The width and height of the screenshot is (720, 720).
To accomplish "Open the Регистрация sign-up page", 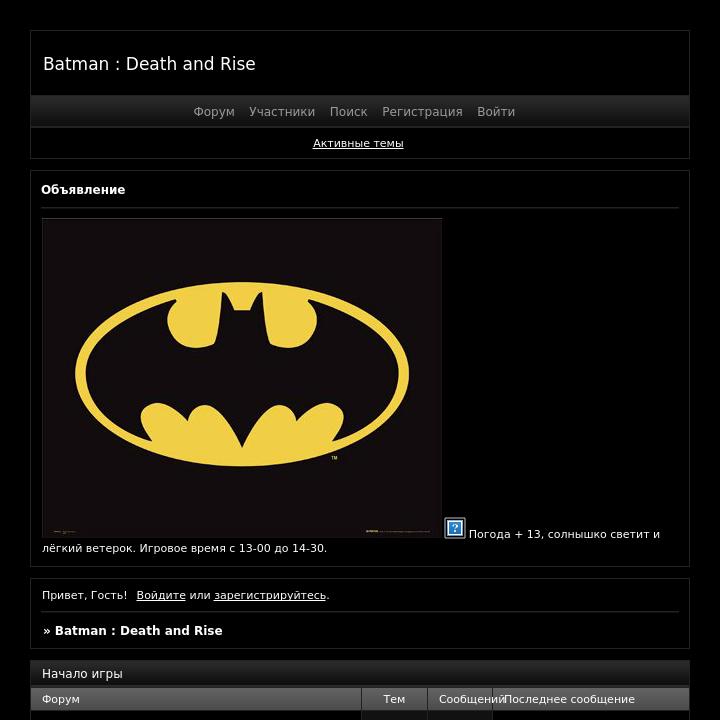I will coord(422,112).
